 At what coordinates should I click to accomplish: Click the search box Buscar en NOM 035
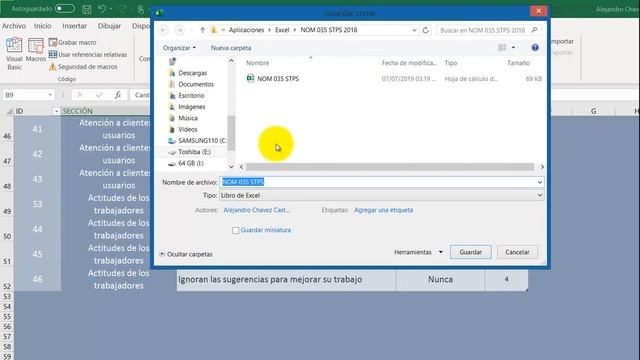(x=488, y=30)
